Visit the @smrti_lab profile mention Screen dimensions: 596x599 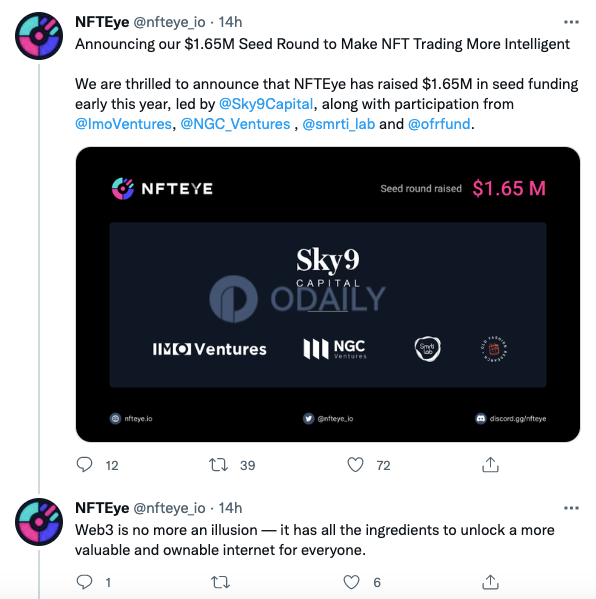click(339, 124)
